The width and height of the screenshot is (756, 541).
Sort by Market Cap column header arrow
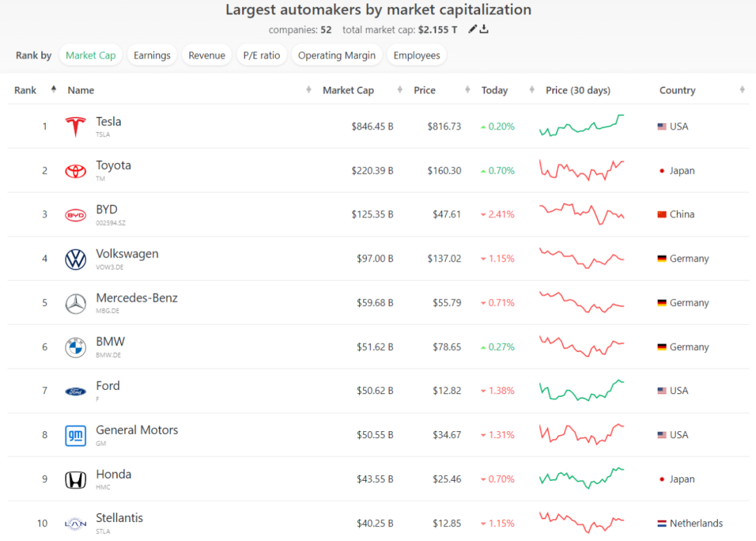point(400,90)
